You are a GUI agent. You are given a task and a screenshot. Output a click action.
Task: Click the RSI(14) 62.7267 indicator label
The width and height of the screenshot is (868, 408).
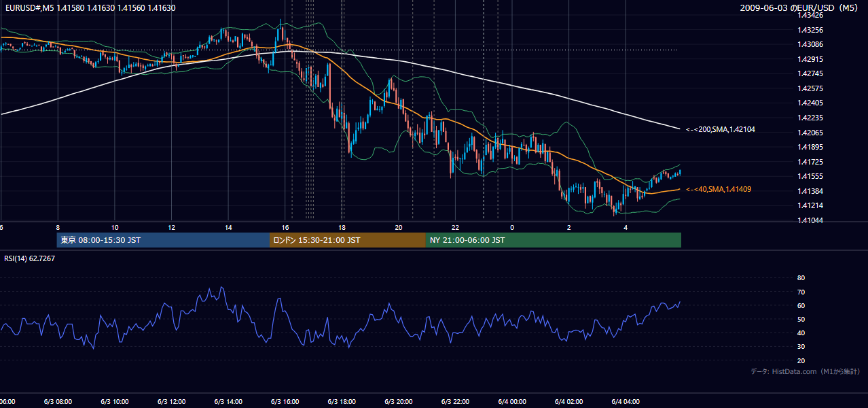(x=30, y=258)
